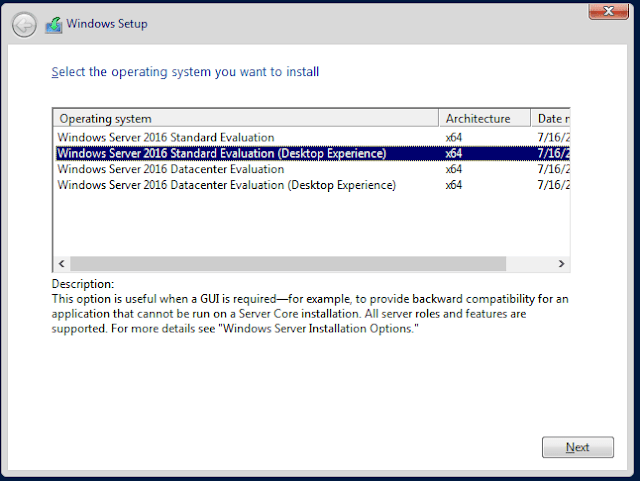
Task: Click the date cell of the first row
Action: click(x=552, y=137)
